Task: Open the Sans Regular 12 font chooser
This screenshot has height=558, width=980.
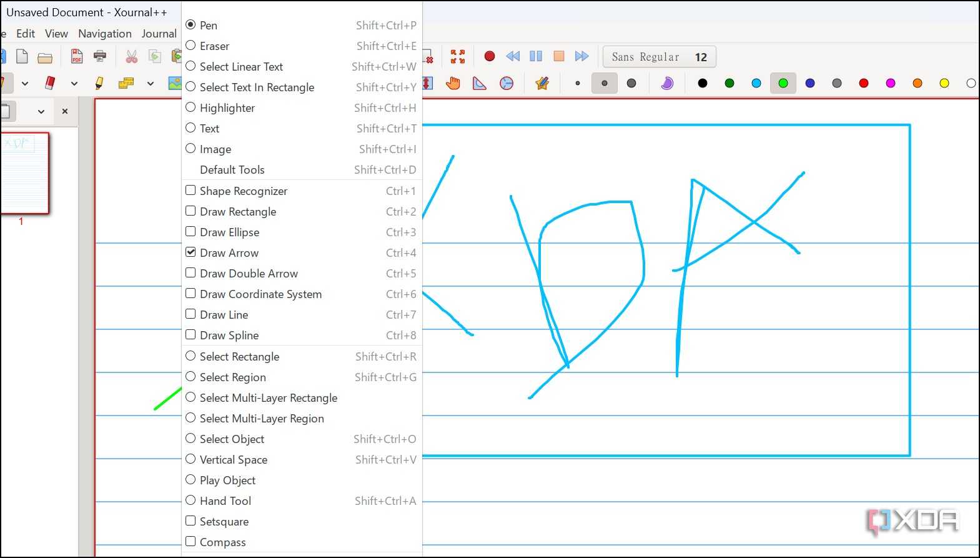Action: [x=659, y=57]
